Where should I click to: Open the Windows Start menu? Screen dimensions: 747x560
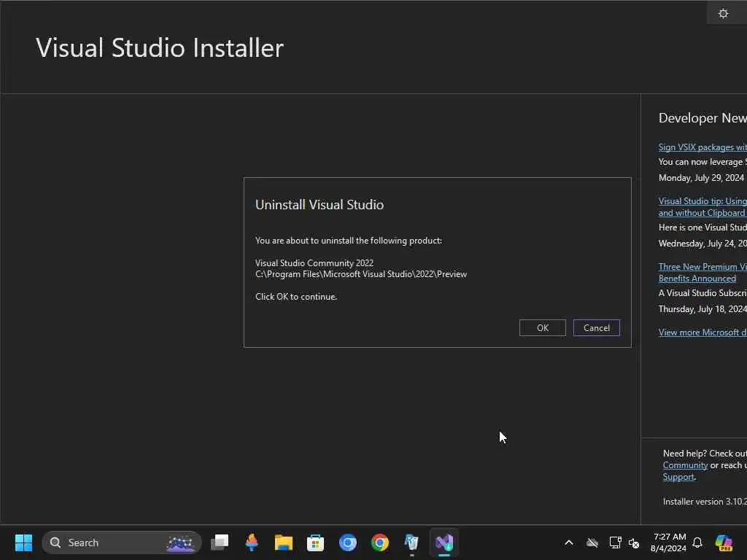pyautogui.click(x=23, y=542)
